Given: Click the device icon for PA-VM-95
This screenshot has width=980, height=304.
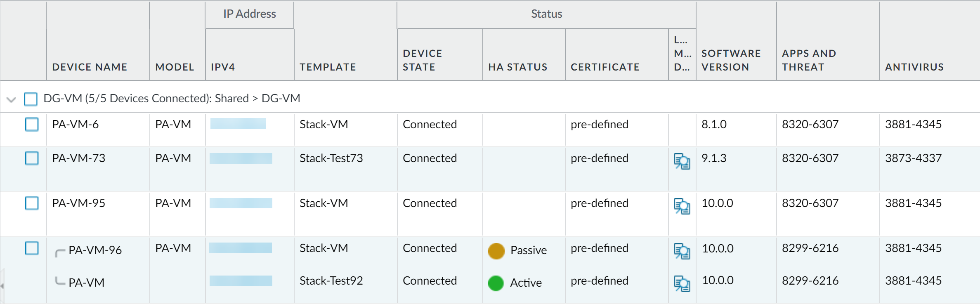Looking at the screenshot, I should (x=682, y=206).
